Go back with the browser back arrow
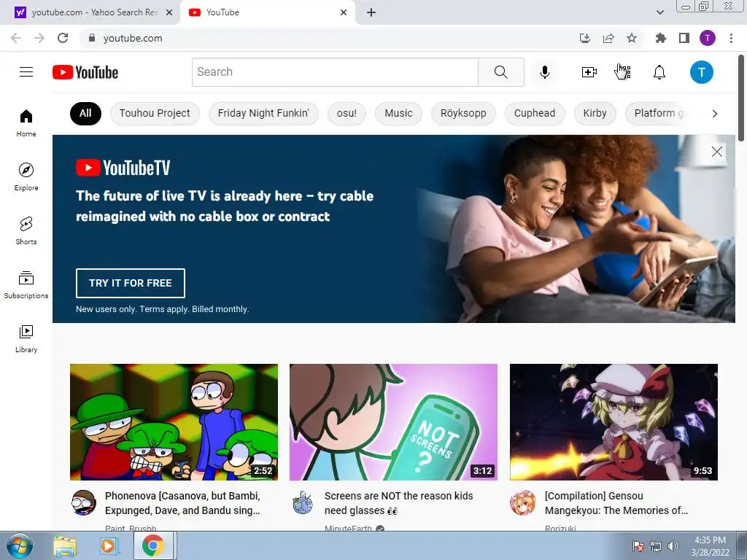 16,38
